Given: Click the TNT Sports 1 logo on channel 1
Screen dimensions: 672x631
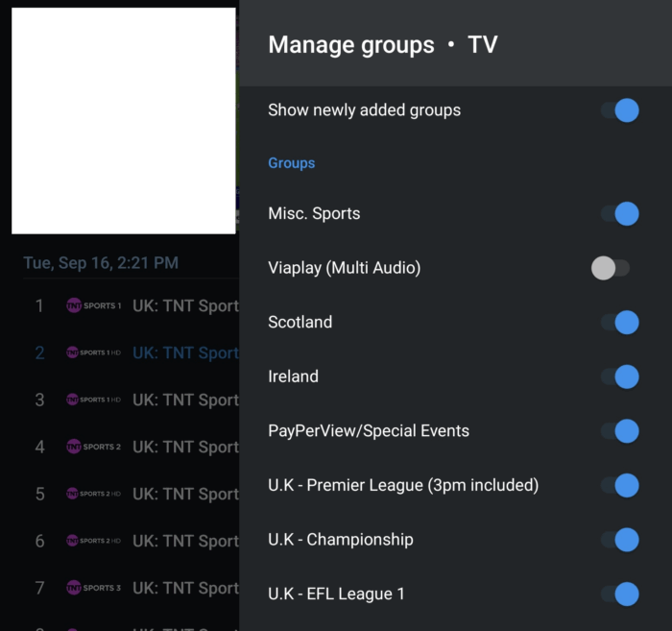Looking at the screenshot, I should 93,306.
